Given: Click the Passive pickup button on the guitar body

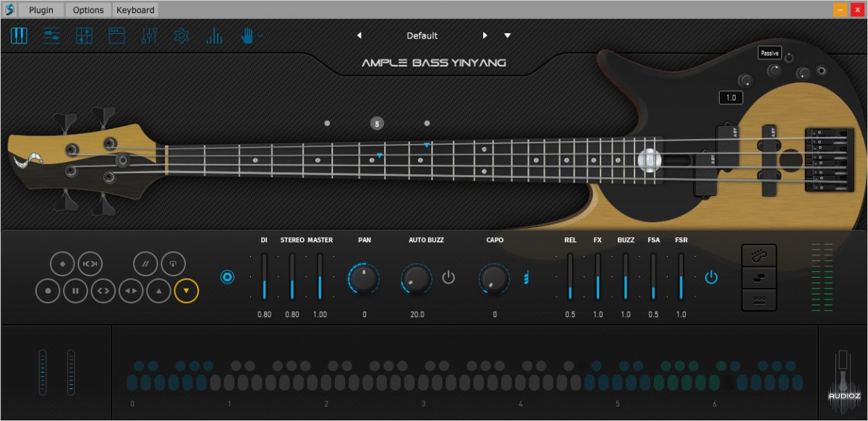Looking at the screenshot, I should pos(769,52).
